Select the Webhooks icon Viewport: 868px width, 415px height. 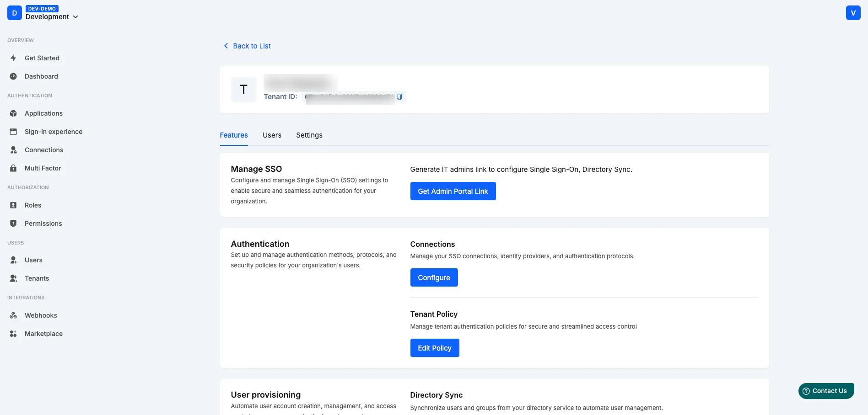(x=13, y=315)
